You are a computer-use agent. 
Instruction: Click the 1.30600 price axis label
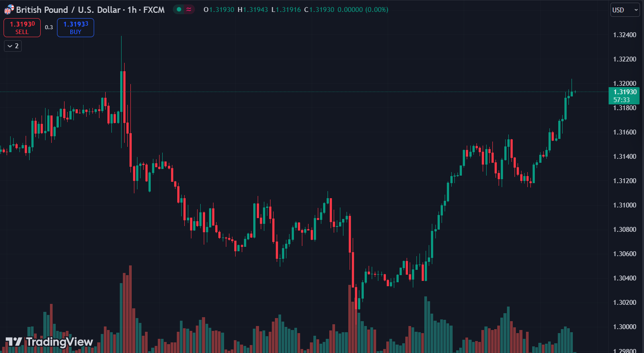(625, 254)
